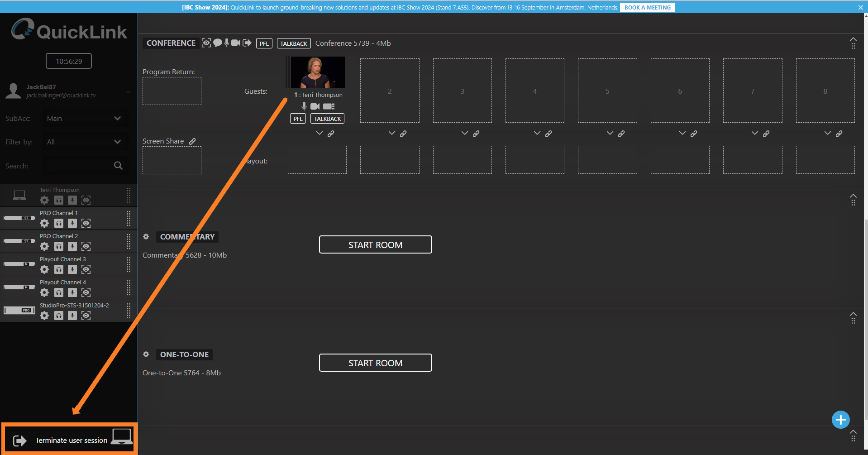This screenshot has width=868, height=455.
Task: Expand chevron below guest slot 6
Action: pyautogui.click(x=682, y=133)
